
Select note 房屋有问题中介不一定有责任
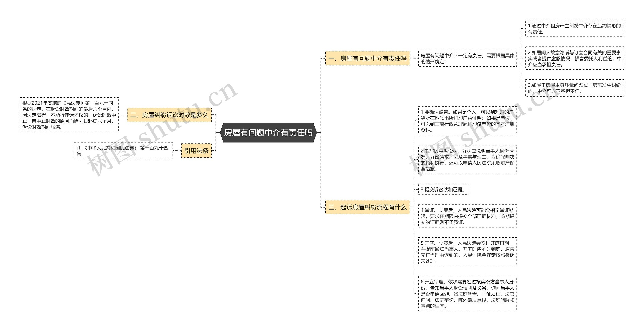click(x=467, y=58)
